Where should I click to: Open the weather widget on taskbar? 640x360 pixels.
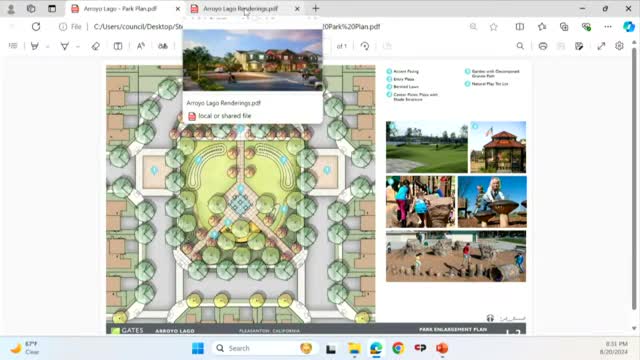click(24, 348)
